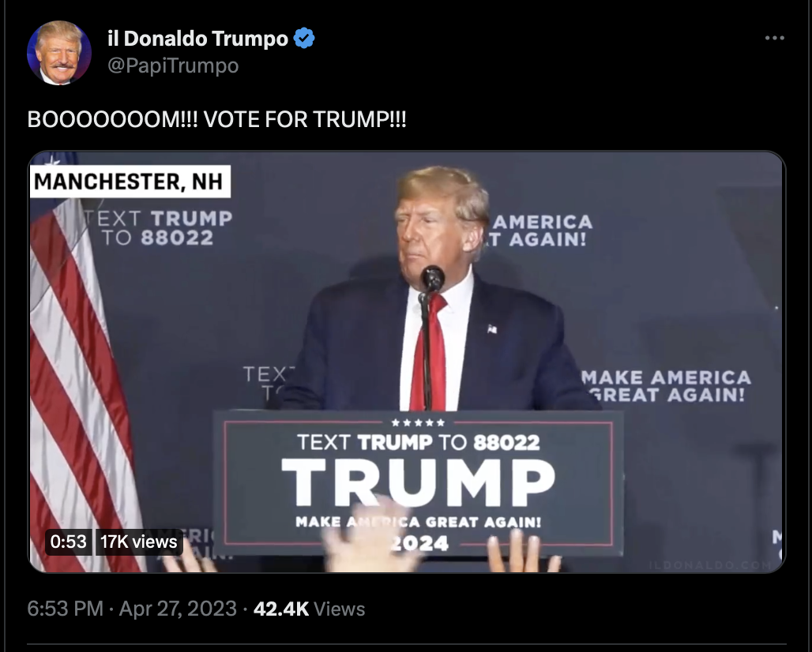Viewport: 812px width, 652px height.
Task: Click the MANCHESTER, NH video caption
Action: [130, 182]
